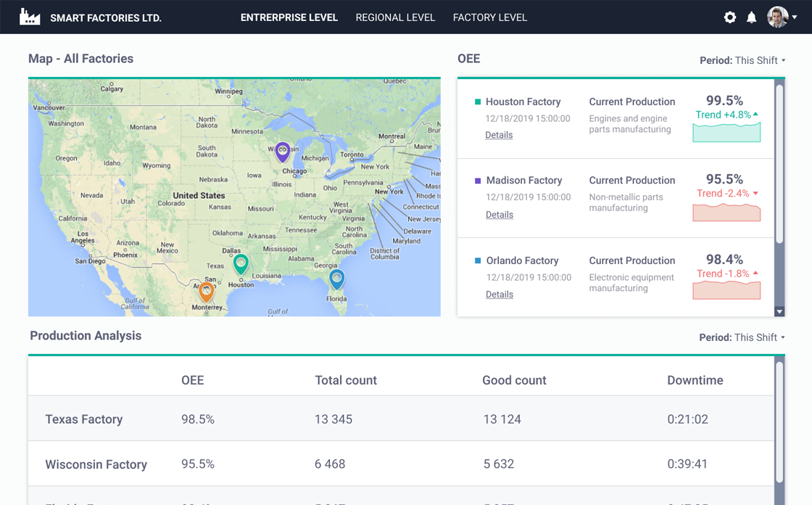
Task: Click the OEE list scroll-down arrow
Action: [779, 311]
